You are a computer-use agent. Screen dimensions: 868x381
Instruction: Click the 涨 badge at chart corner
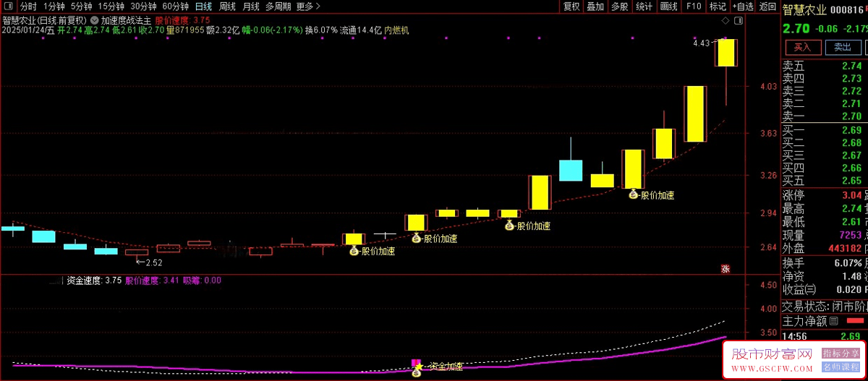pyautogui.click(x=725, y=268)
